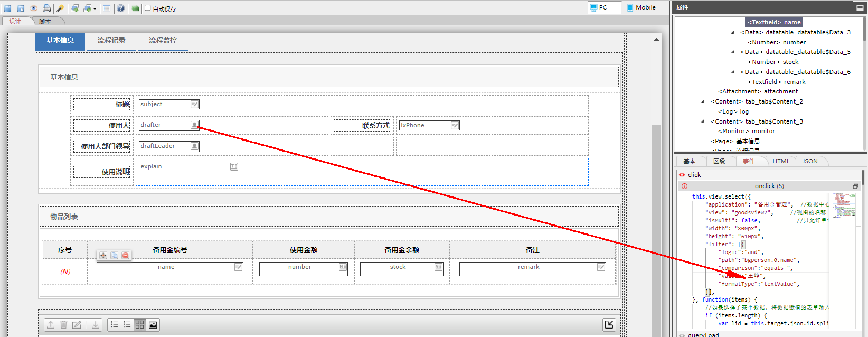Switch to the 设计 tab
868x337 pixels.
click(x=15, y=21)
